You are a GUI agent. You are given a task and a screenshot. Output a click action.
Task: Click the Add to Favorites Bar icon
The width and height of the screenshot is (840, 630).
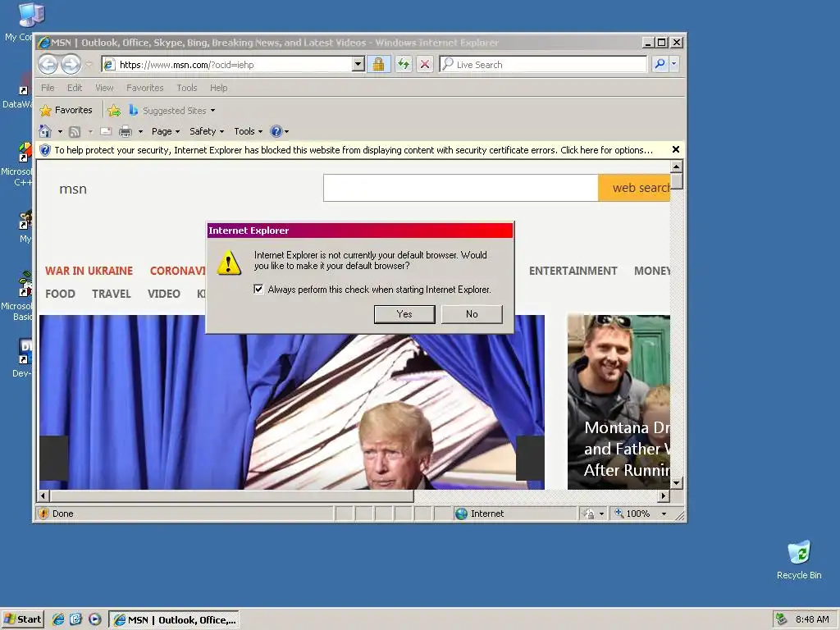click(113, 111)
